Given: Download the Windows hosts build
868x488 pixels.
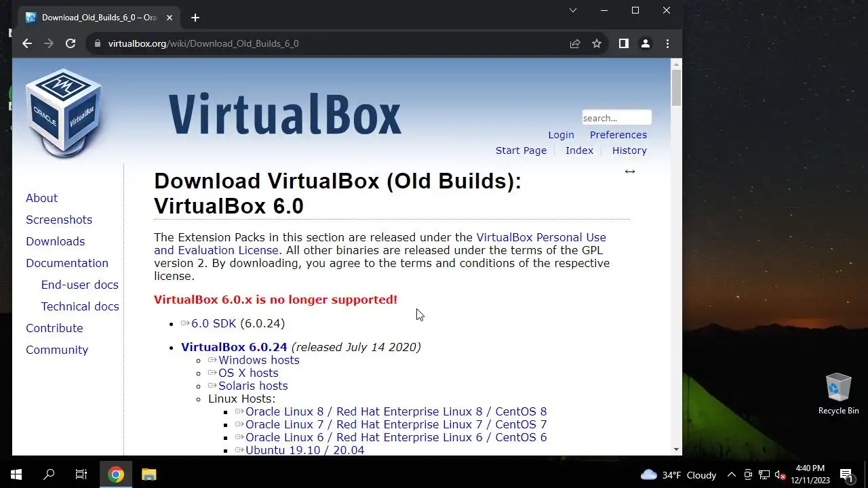Looking at the screenshot, I should (258, 360).
